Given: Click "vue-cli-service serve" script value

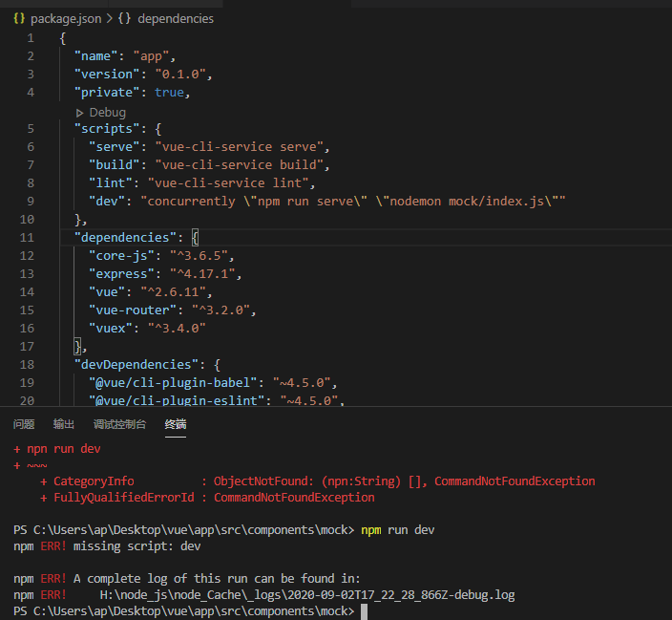Looking at the screenshot, I should click(240, 147).
